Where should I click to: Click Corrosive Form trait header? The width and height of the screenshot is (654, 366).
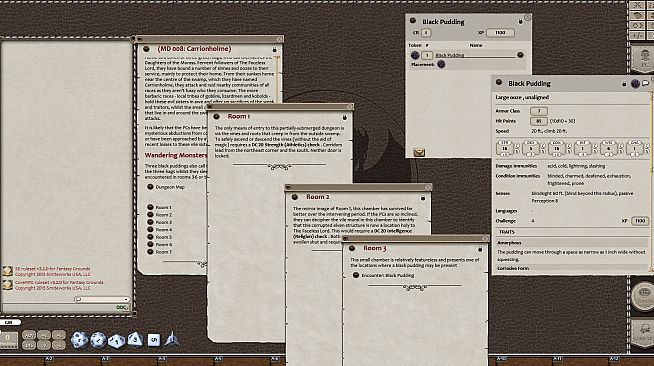571,268
